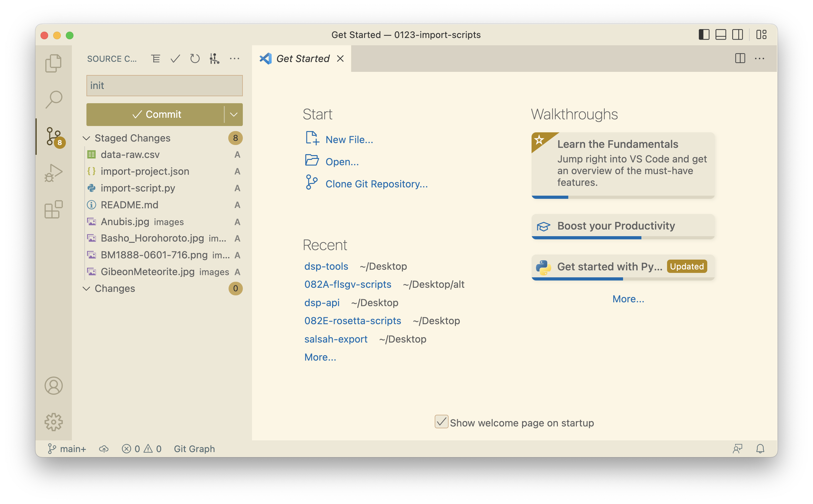Select the Get Started tab
The image size is (813, 504).
302,59
